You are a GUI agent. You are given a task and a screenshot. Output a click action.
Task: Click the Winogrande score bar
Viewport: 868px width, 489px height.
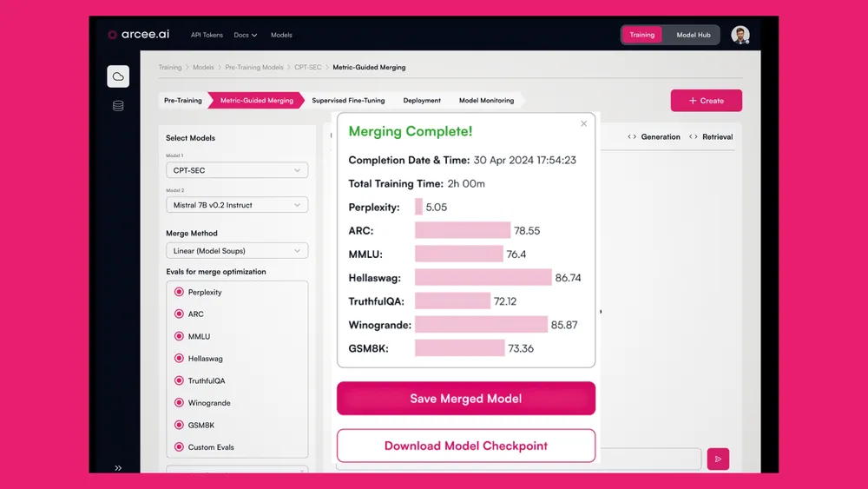click(x=482, y=325)
